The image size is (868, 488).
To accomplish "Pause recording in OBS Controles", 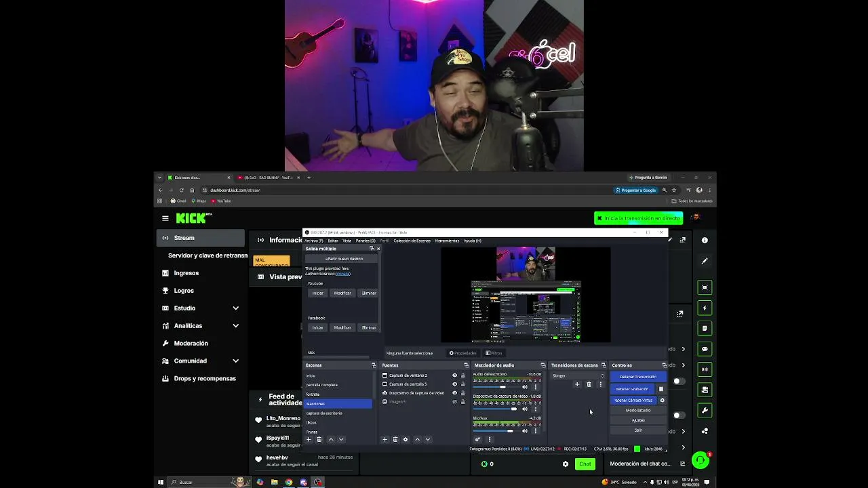I will [x=661, y=389].
